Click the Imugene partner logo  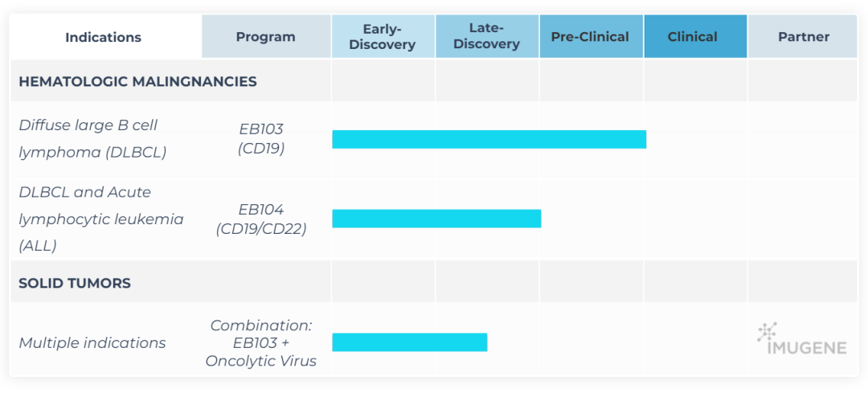(801, 340)
